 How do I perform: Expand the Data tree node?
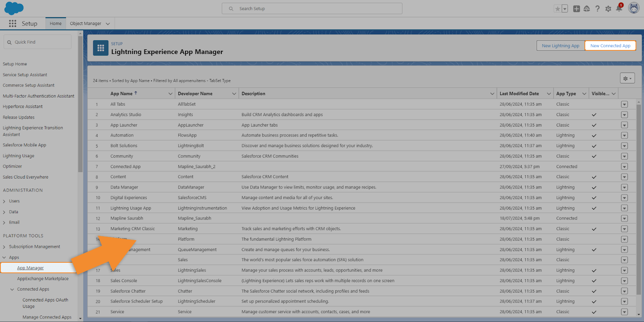coord(4,212)
